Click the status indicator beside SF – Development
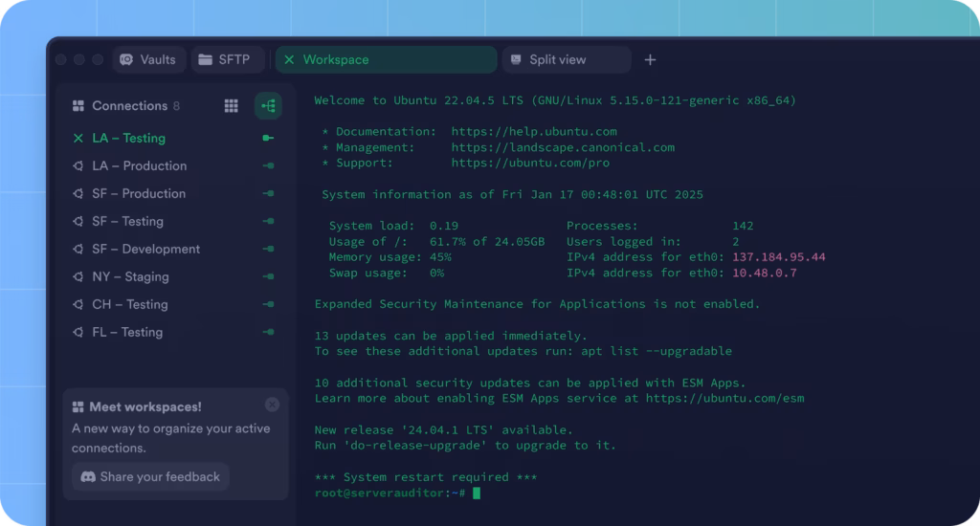The height and width of the screenshot is (526, 980). tap(268, 249)
